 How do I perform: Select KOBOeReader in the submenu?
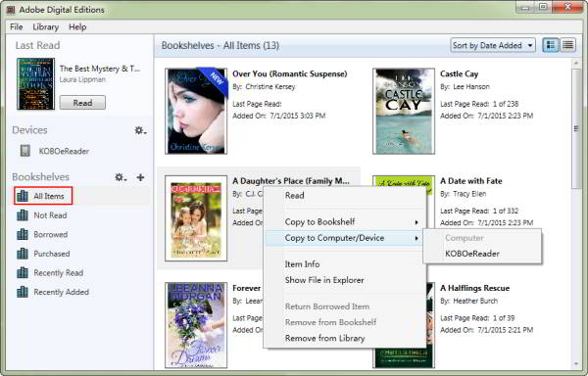(482, 254)
